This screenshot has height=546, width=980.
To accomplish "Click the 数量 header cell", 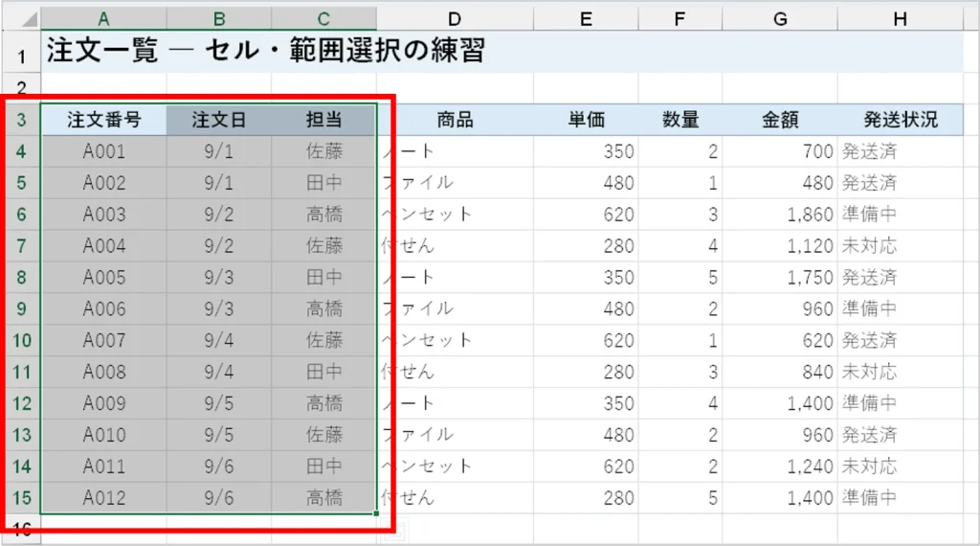I will (x=680, y=120).
